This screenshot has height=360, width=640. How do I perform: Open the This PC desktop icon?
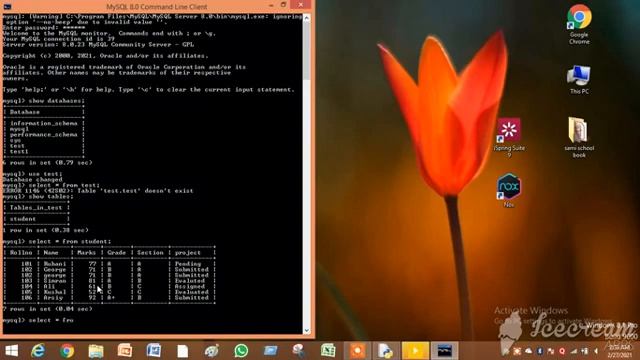click(579, 80)
